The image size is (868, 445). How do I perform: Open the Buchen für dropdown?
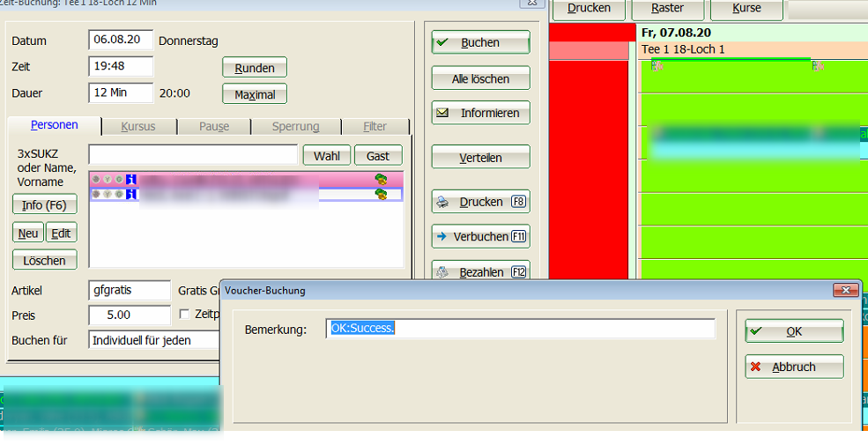pos(154,340)
